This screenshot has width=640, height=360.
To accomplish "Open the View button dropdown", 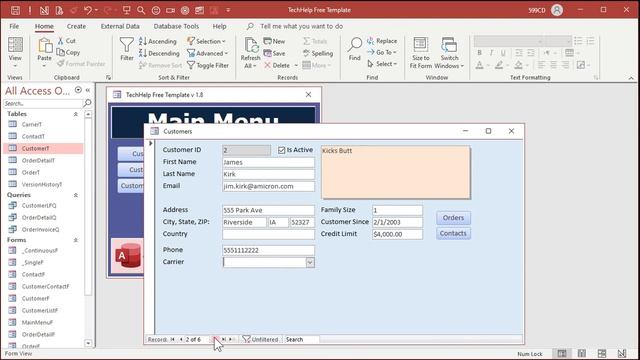I will point(15,66).
